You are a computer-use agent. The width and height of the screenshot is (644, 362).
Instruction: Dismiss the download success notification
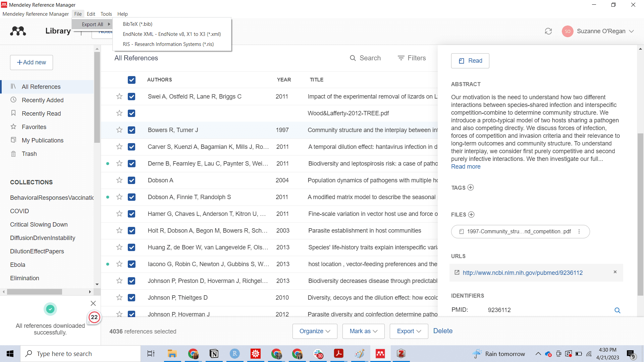pyautogui.click(x=93, y=303)
